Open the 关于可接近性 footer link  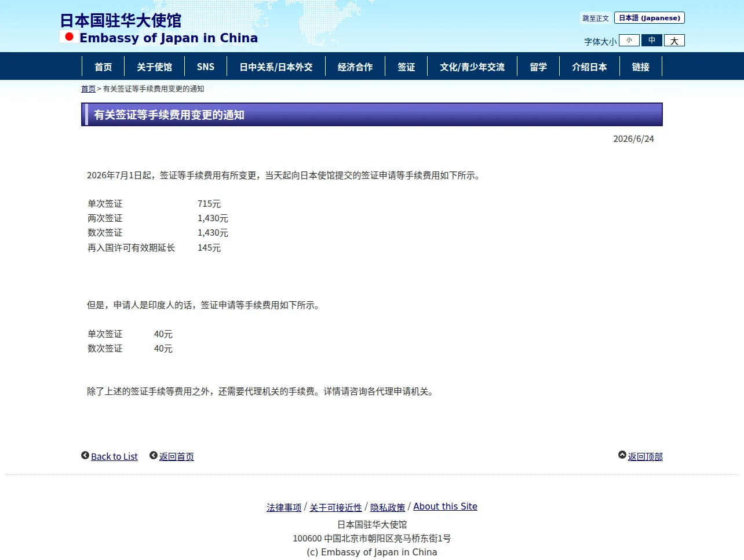tap(335, 507)
